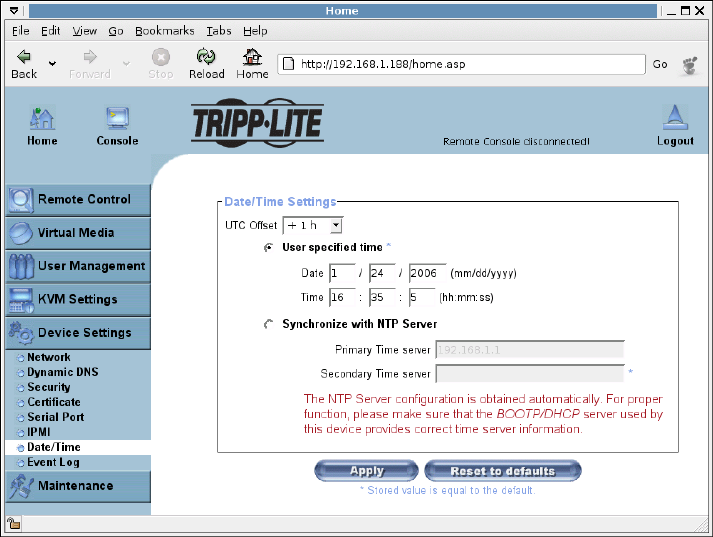Screen dimensions: 713x537
Task: Click the Primary Time server field
Action: click(x=530, y=350)
